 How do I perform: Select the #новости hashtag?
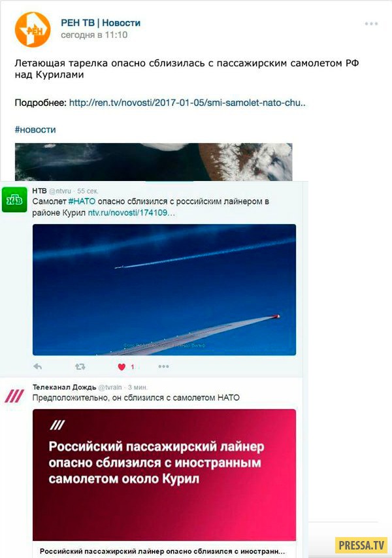point(35,129)
